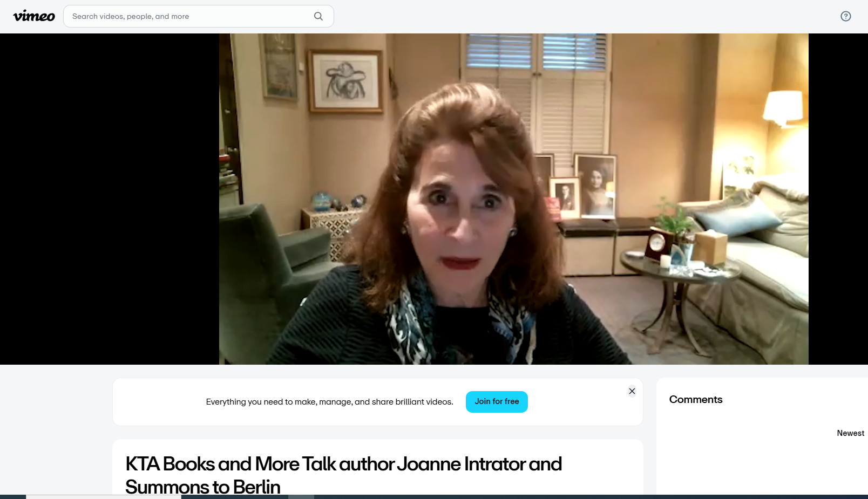Click the left black letterbox of the player
The width and height of the screenshot is (868, 499).
[x=108, y=200]
